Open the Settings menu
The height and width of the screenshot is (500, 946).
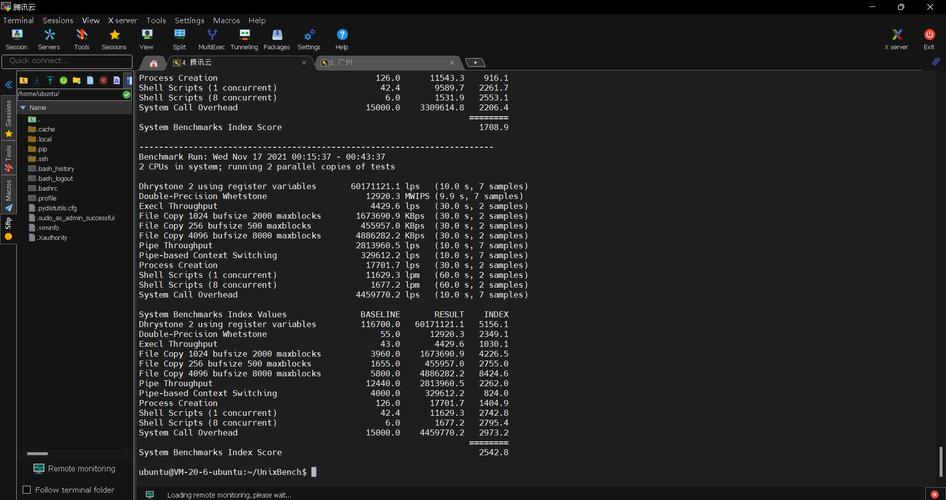click(x=189, y=20)
